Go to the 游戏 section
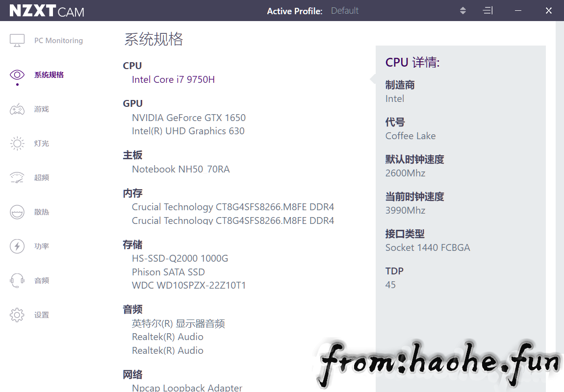This screenshot has height=392, width=564. click(41, 109)
